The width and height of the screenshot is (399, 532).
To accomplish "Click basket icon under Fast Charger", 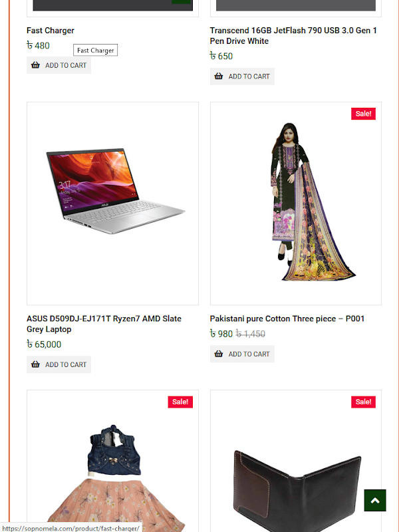I will pyautogui.click(x=36, y=65).
